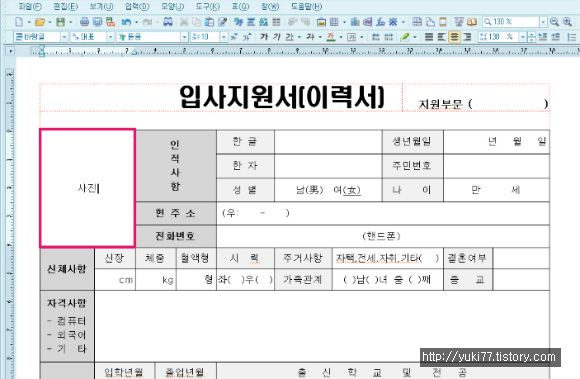Click the open folder icon
The image size is (580, 379).
coord(40,22)
